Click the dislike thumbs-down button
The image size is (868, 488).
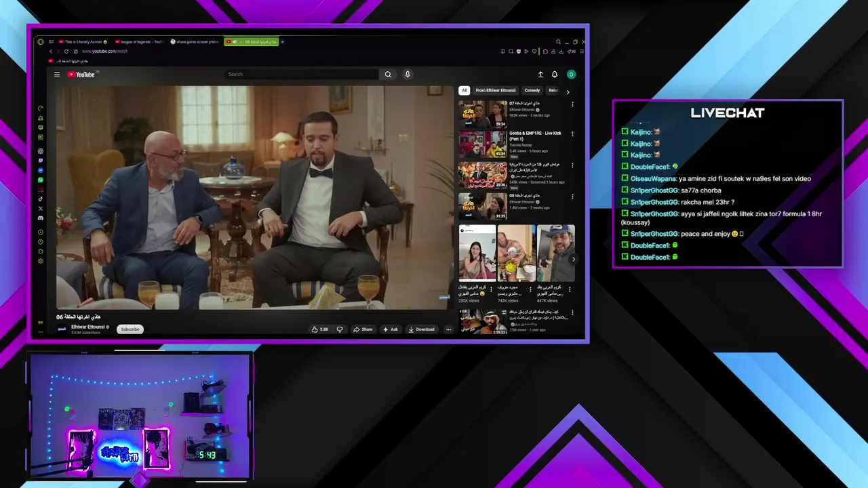click(x=340, y=329)
